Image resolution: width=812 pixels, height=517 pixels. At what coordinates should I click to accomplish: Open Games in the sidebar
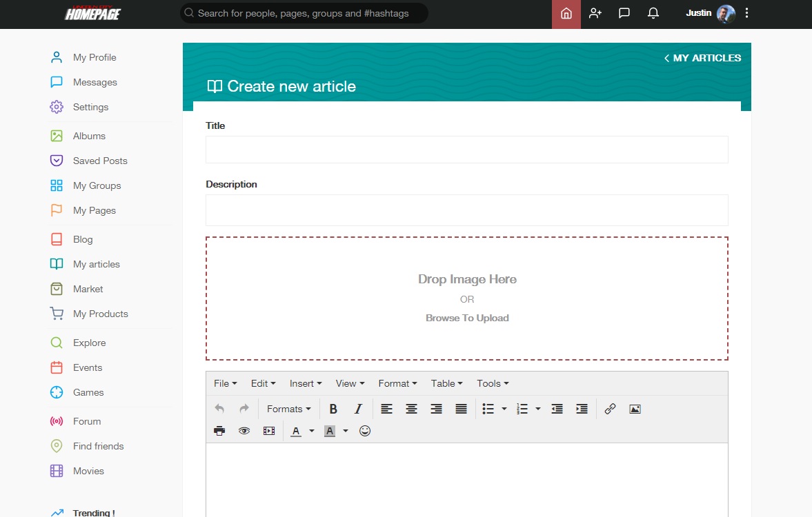[88, 393]
